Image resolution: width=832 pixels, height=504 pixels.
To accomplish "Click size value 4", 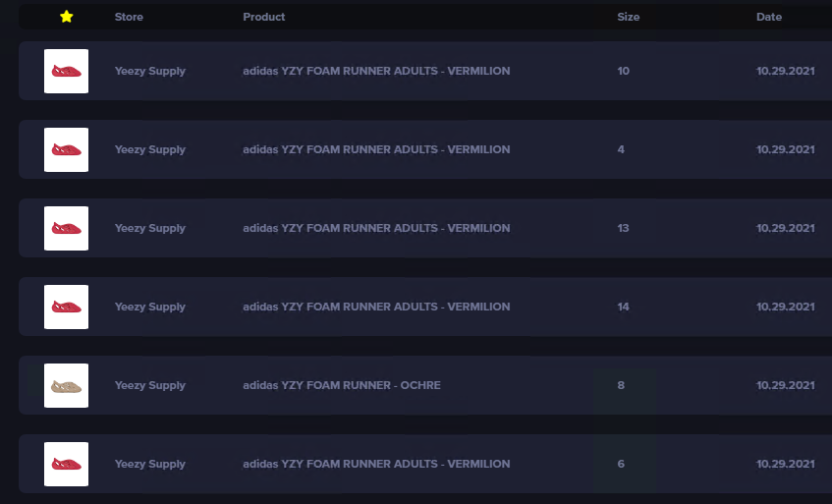I will pos(621,149).
